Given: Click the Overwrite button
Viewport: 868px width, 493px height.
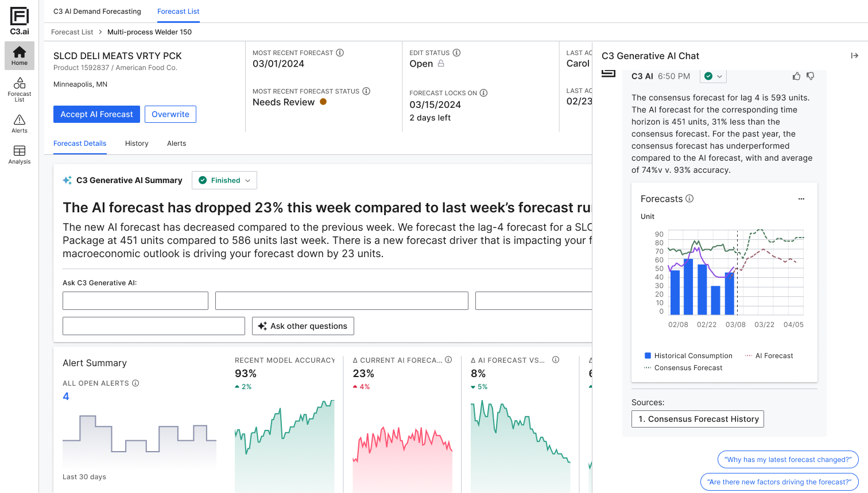Looking at the screenshot, I should pos(170,114).
